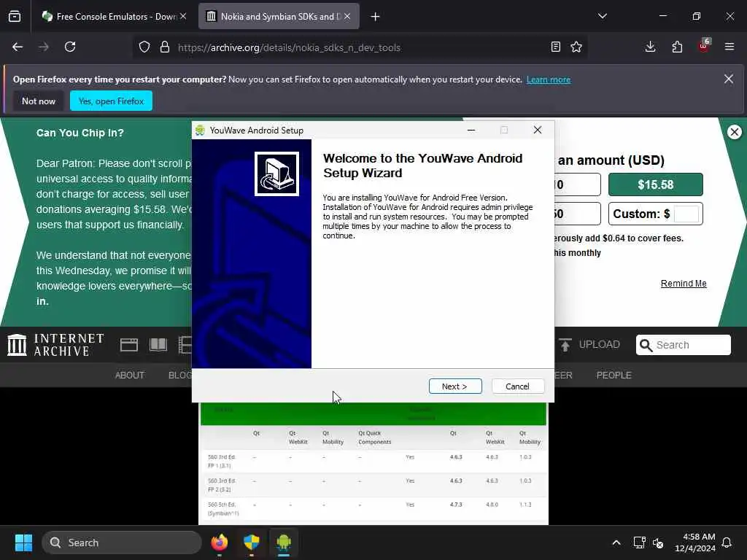Image resolution: width=747 pixels, height=560 pixels.
Task: Click the muted volume tray icon
Action: coord(659,542)
